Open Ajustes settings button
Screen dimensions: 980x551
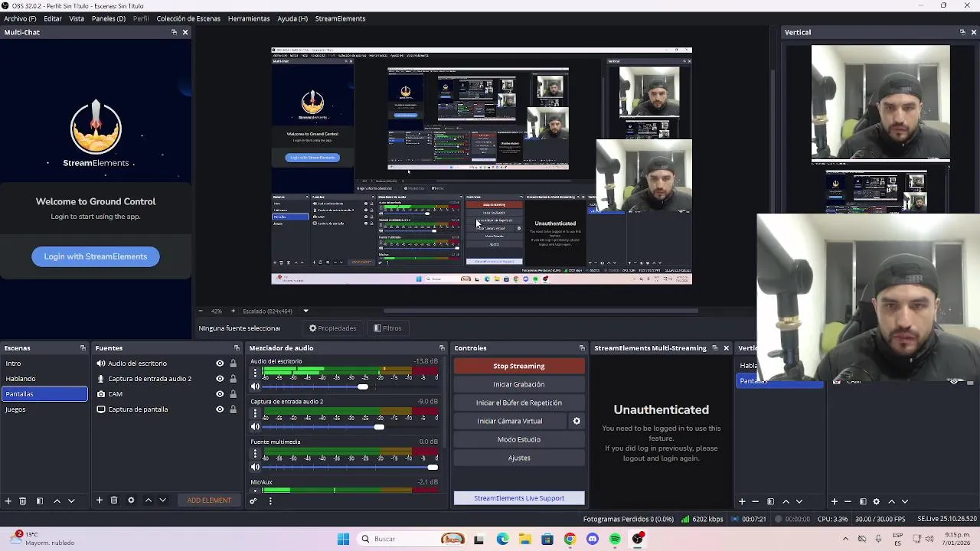click(x=519, y=458)
